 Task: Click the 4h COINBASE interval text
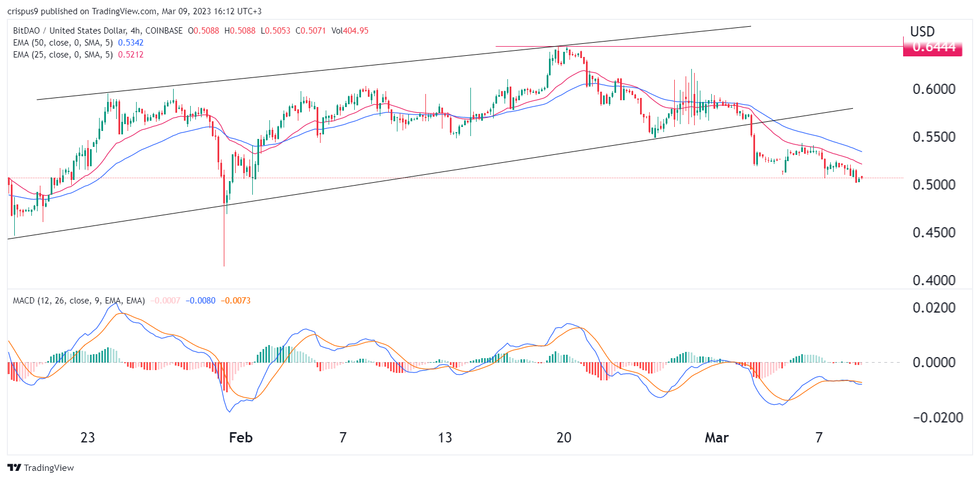(x=157, y=31)
